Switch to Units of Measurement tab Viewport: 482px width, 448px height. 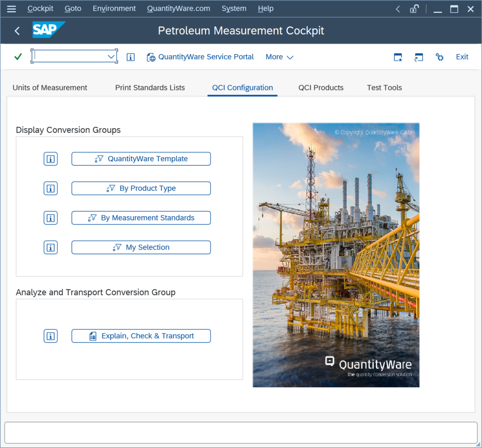(50, 88)
